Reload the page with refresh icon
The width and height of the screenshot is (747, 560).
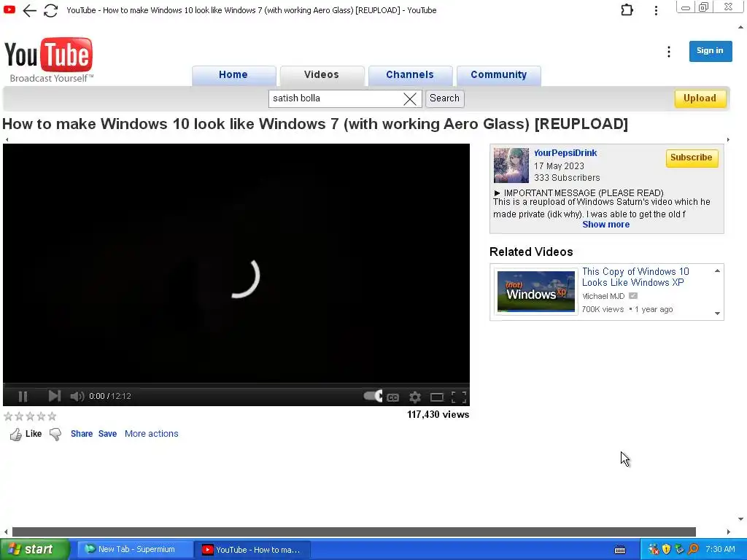[x=50, y=10]
